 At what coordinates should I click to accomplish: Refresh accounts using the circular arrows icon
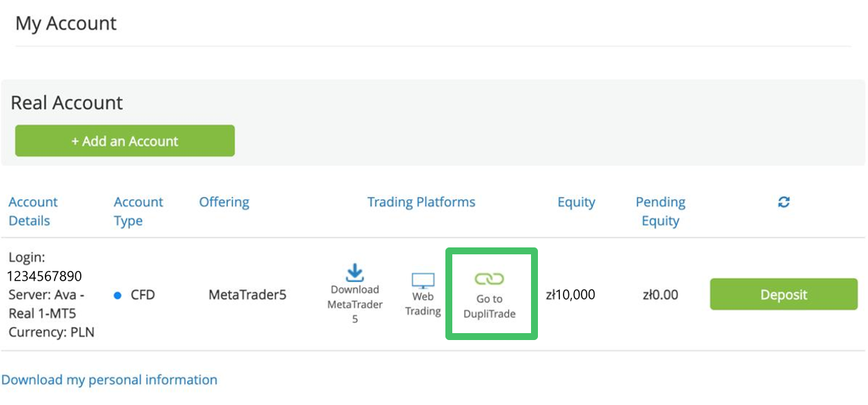tap(784, 202)
